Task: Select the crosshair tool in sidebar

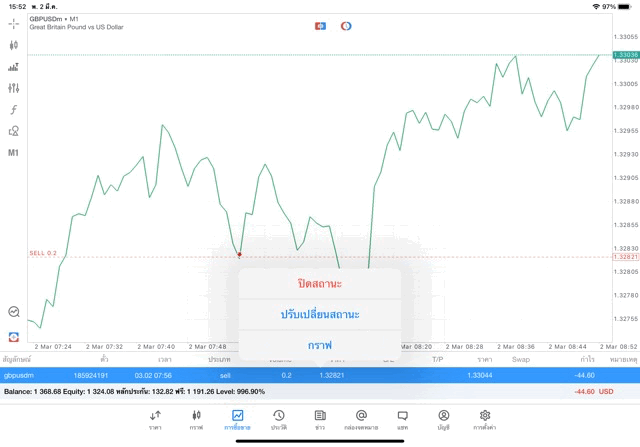Action: tap(13, 23)
